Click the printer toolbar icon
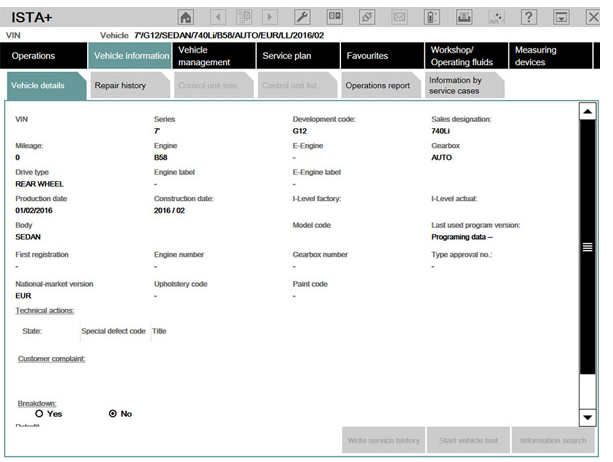This screenshot has width=613, height=462. 464,17
